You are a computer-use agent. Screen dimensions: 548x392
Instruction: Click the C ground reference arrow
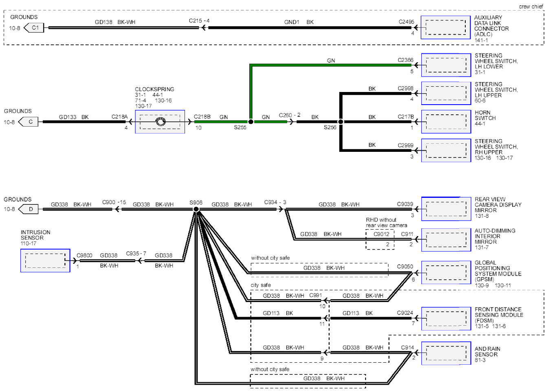pos(29,122)
